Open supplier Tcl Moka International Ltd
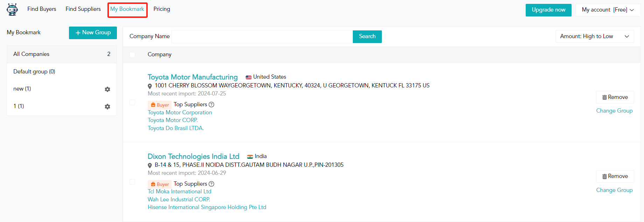The height and width of the screenshot is (222, 644). (x=180, y=192)
